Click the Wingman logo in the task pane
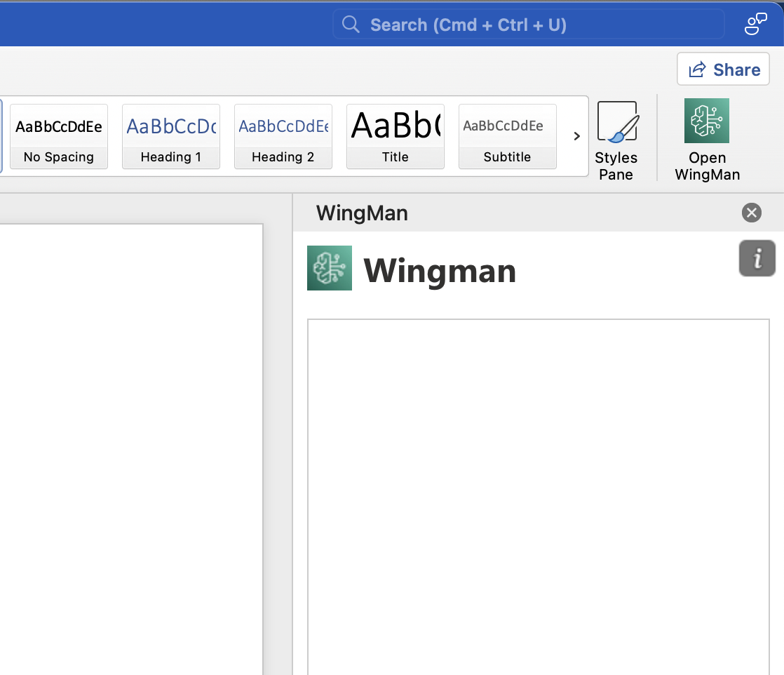Image resolution: width=784 pixels, height=675 pixels. tap(330, 268)
